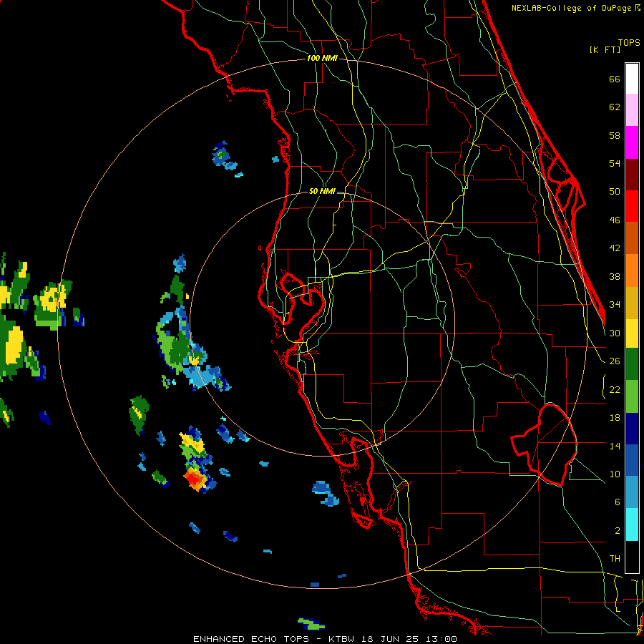Click the legend value "54"
This screenshot has height=644, width=644.
[x=615, y=163]
